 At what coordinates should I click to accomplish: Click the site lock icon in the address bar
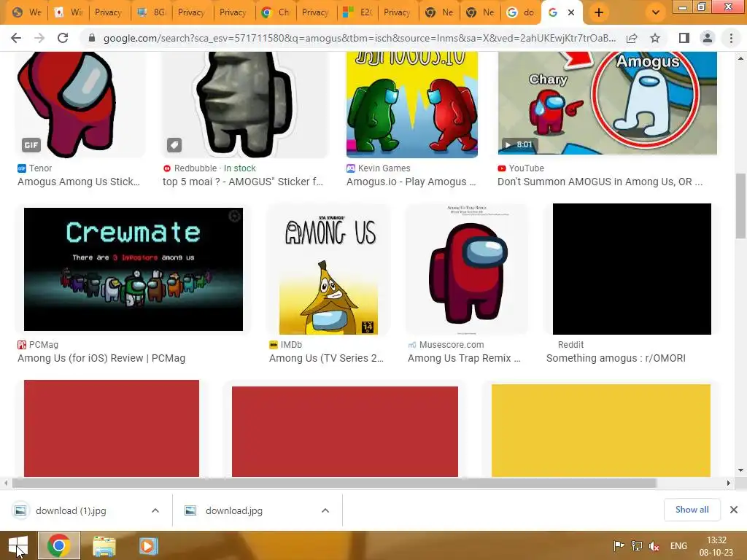pos(92,38)
